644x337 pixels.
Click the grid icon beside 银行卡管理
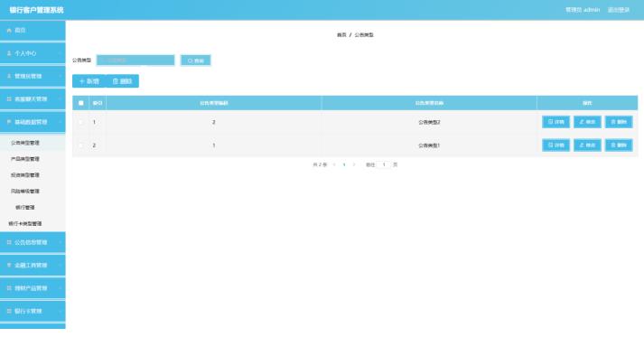tap(9, 311)
